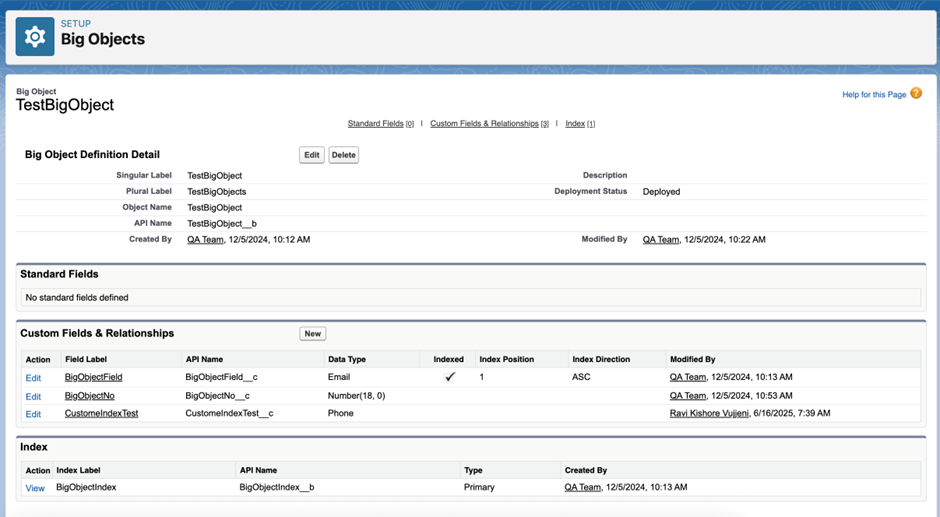Click the Setup gear icon
This screenshot has width=940, height=517.
coord(35,37)
